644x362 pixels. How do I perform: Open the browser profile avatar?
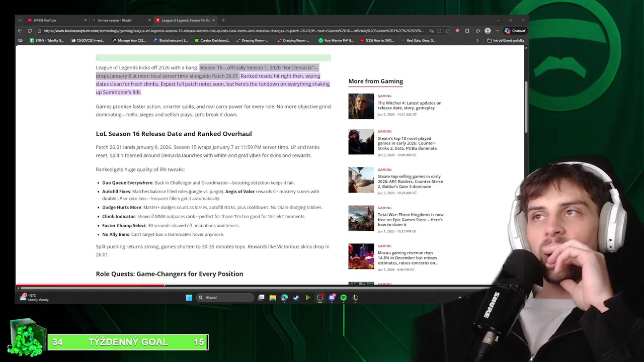[488, 31]
